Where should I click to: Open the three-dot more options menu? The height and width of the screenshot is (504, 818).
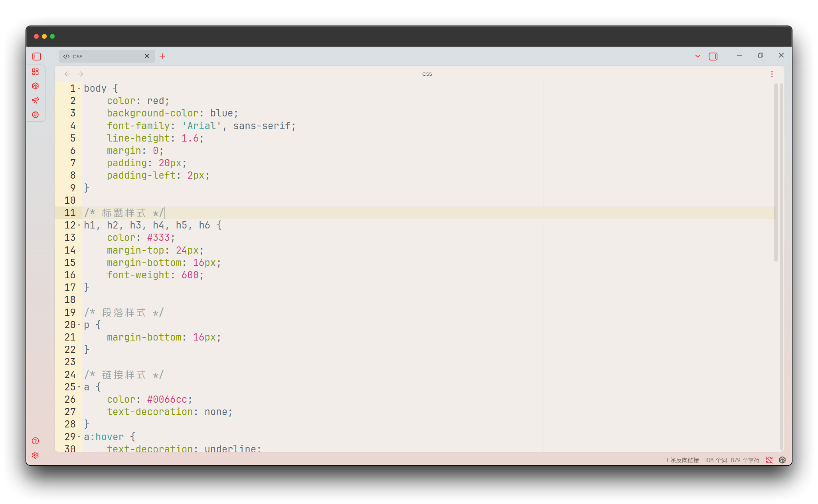pyautogui.click(x=772, y=74)
